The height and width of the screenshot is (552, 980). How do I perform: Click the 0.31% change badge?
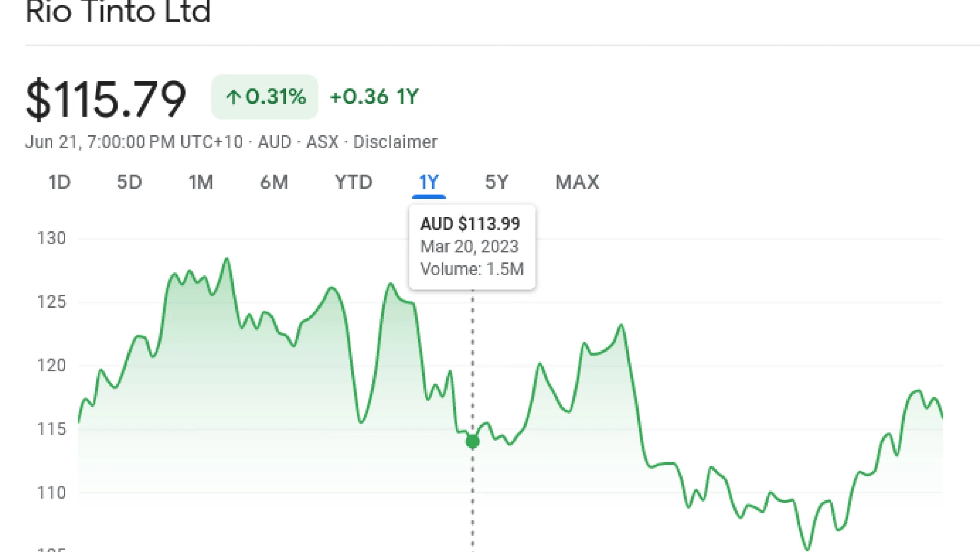coord(265,97)
